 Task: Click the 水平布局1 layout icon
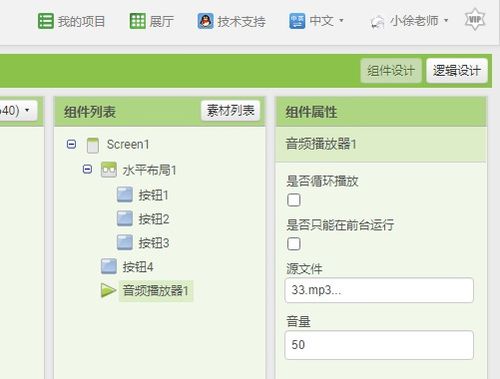pyautogui.click(x=109, y=170)
